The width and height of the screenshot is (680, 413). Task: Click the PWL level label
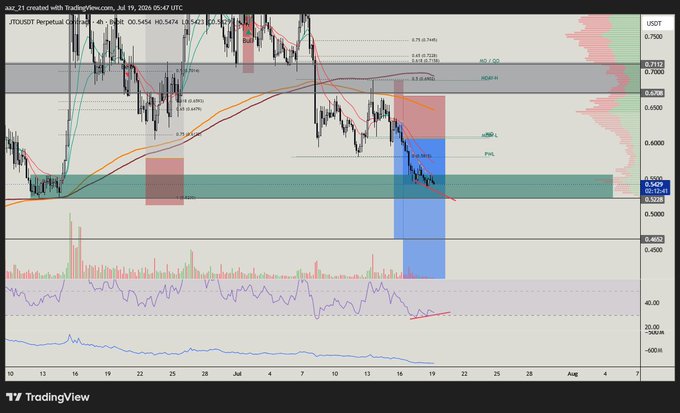[x=489, y=154]
